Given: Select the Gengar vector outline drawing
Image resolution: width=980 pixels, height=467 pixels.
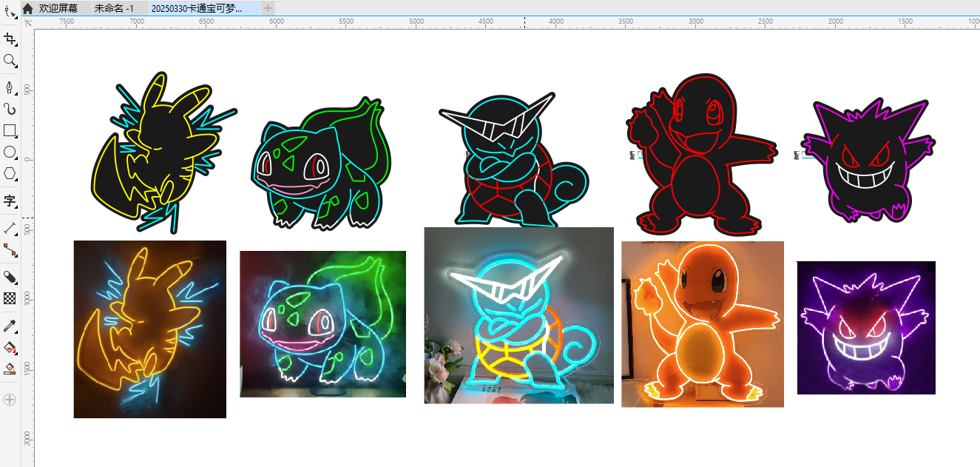Looking at the screenshot, I should [x=868, y=160].
